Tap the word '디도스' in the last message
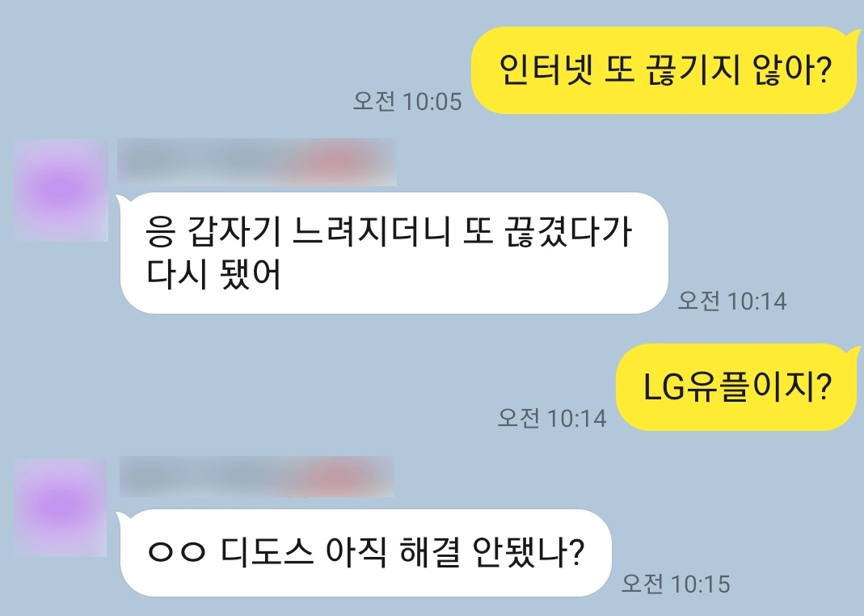 268,552
